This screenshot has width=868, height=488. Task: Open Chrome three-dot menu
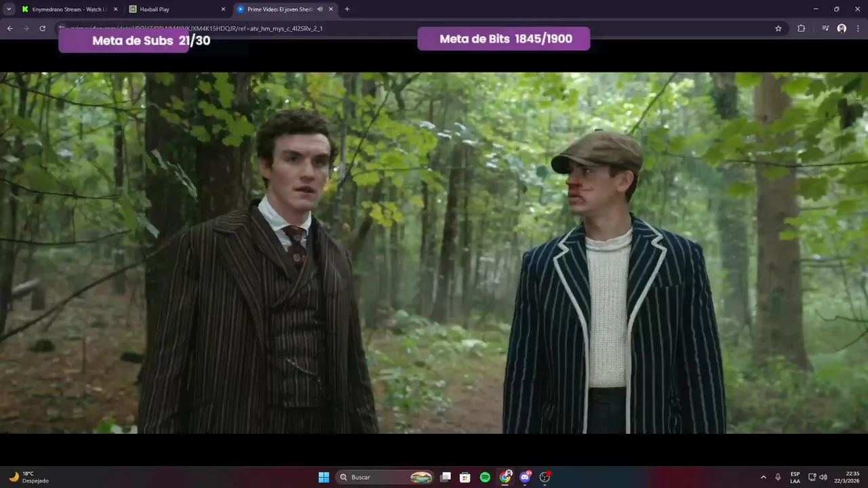coord(858,28)
